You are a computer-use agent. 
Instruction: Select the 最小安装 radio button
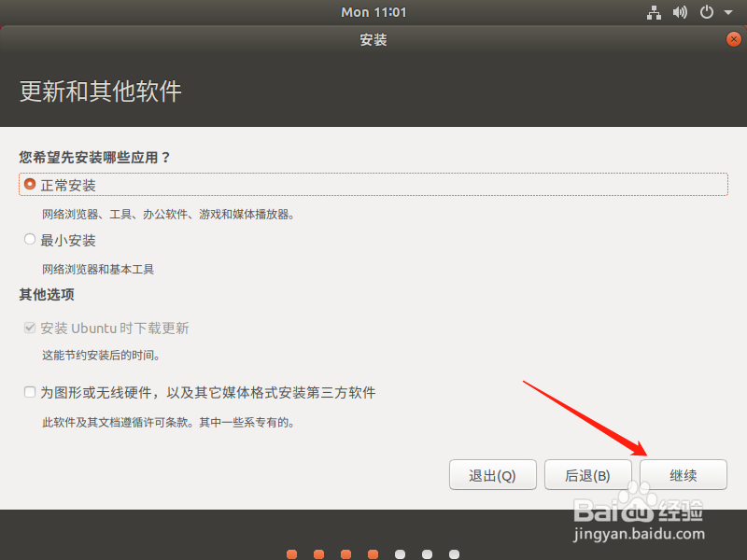click(30, 239)
